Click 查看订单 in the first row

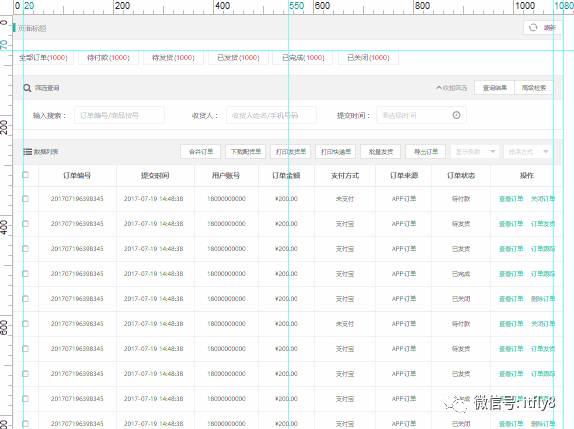(x=511, y=199)
